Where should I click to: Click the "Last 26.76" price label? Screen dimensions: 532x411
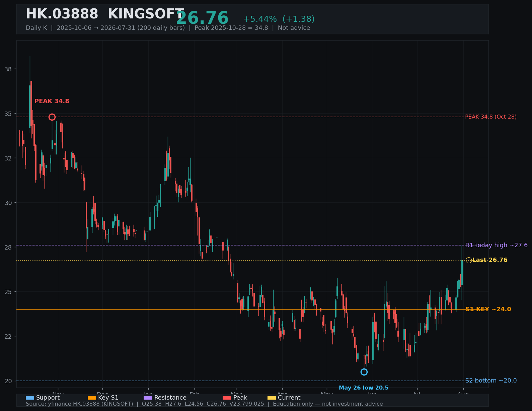click(x=490, y=260)
